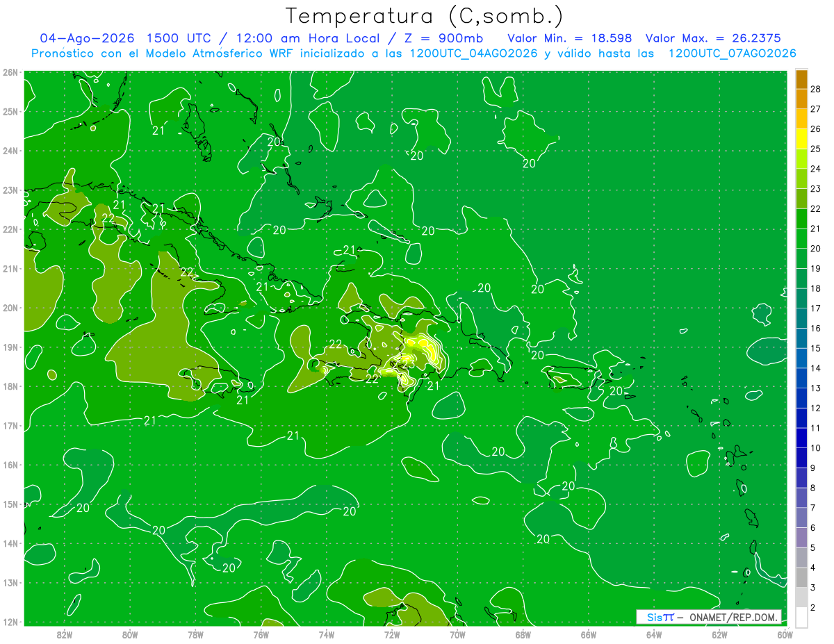Pick the green legend swatch between 20 and 21
The height and width of the screenshot is (644, 834).
pos(801,238)
